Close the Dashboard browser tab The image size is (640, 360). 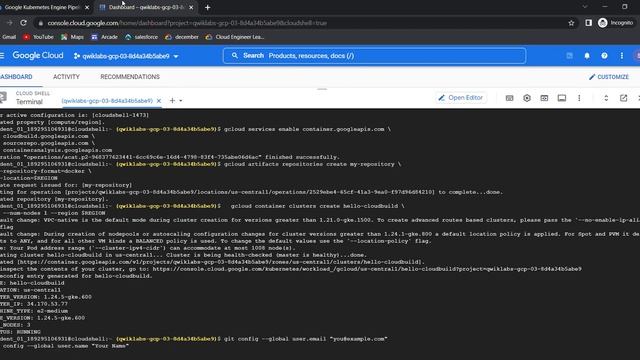click(191, 7)
